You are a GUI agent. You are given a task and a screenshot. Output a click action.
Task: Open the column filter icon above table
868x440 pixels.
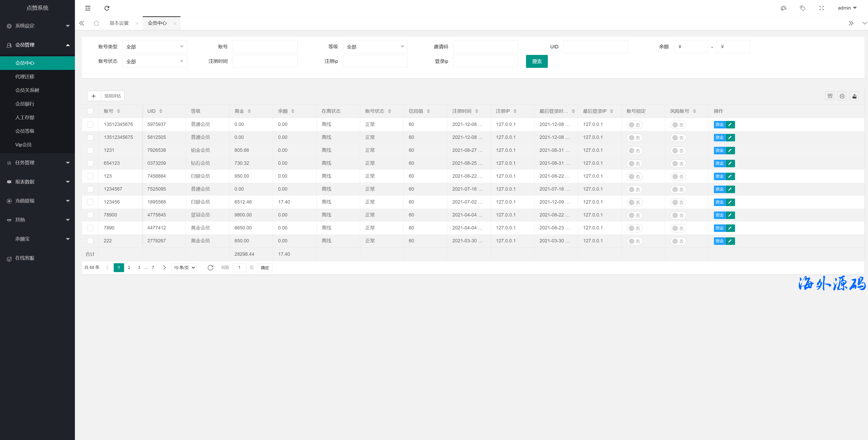point(830,96)
